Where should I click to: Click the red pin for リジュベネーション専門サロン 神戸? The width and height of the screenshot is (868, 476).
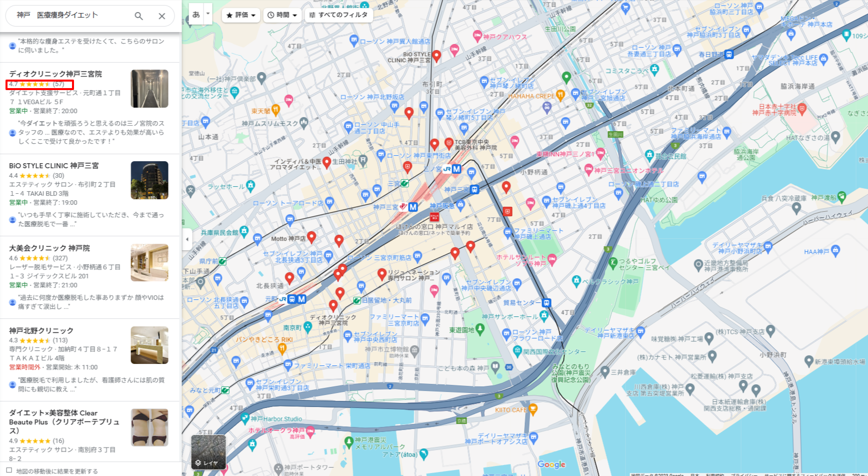[382, 274]
